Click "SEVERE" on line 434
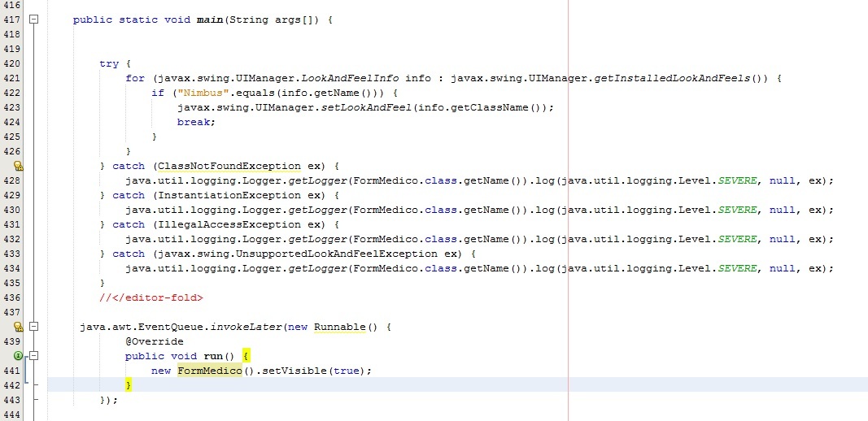This screenshot has width=868, height=421. (737, 269)
